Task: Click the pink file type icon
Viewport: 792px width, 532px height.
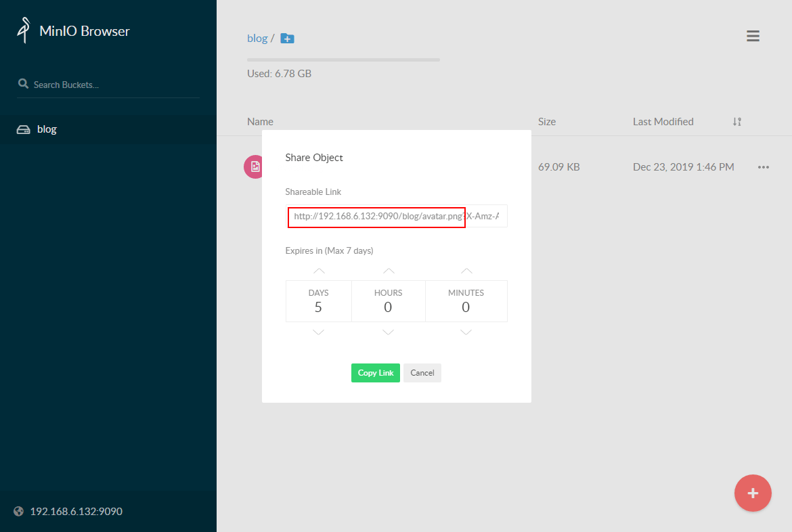Action: coord(253,167)
